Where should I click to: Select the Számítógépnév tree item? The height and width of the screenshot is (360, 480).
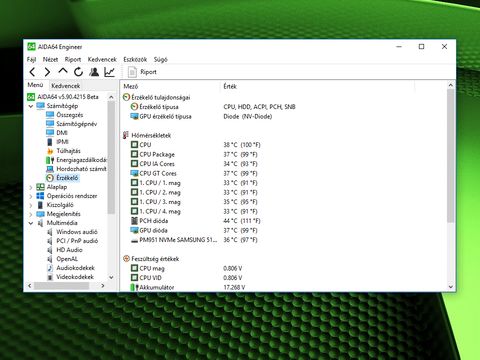click(x=76, y=124)
